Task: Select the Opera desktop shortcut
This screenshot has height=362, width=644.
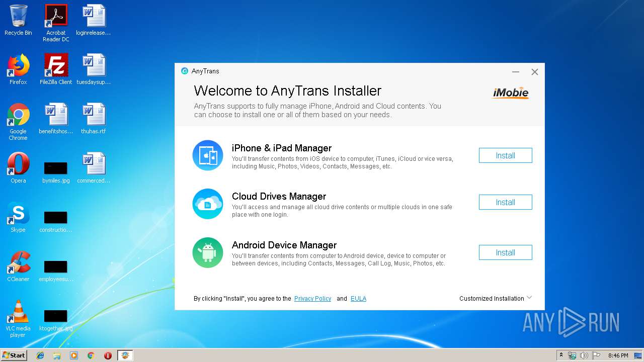Action: tap(18, 168)
